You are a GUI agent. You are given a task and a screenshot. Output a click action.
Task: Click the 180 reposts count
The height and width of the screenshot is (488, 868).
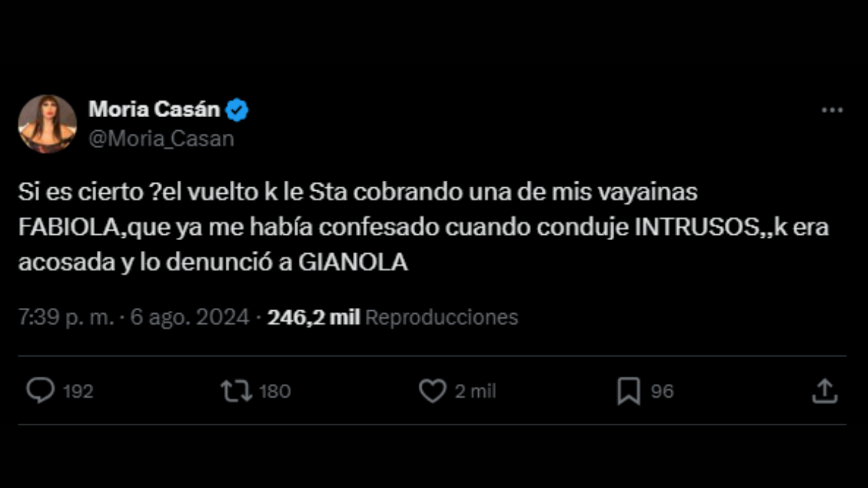(274, 391)
